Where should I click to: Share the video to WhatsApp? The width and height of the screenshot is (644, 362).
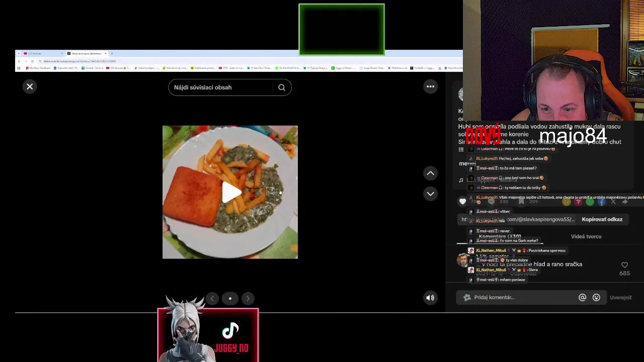(590, 202)
